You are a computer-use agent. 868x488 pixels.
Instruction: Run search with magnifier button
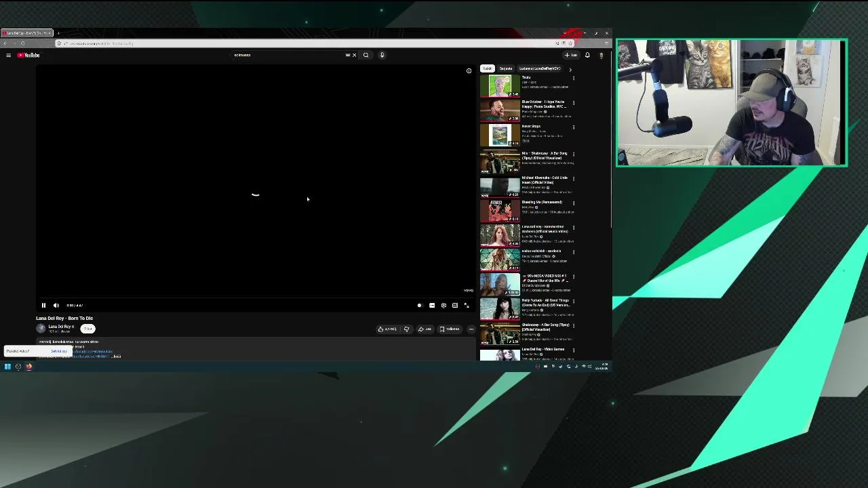(366, 55)
